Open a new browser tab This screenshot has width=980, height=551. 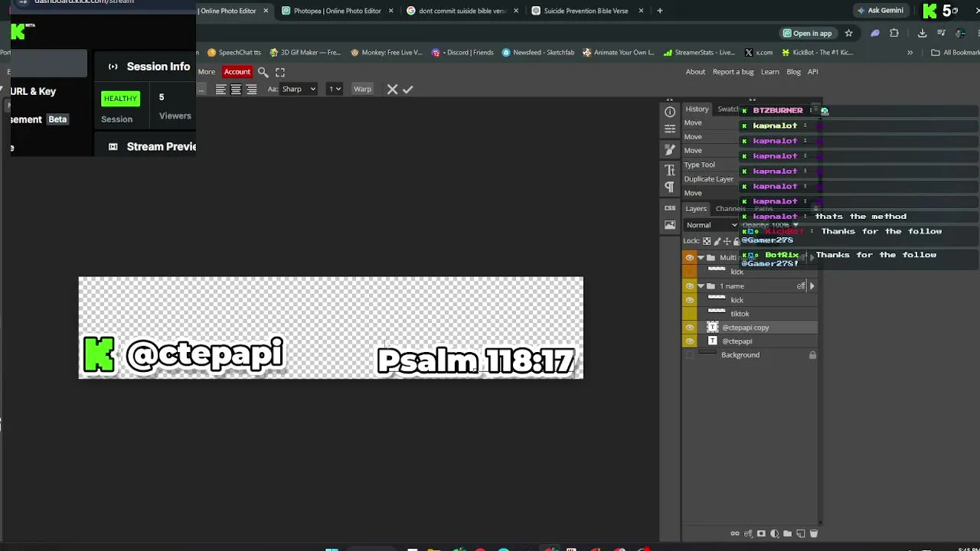point(660,11)
